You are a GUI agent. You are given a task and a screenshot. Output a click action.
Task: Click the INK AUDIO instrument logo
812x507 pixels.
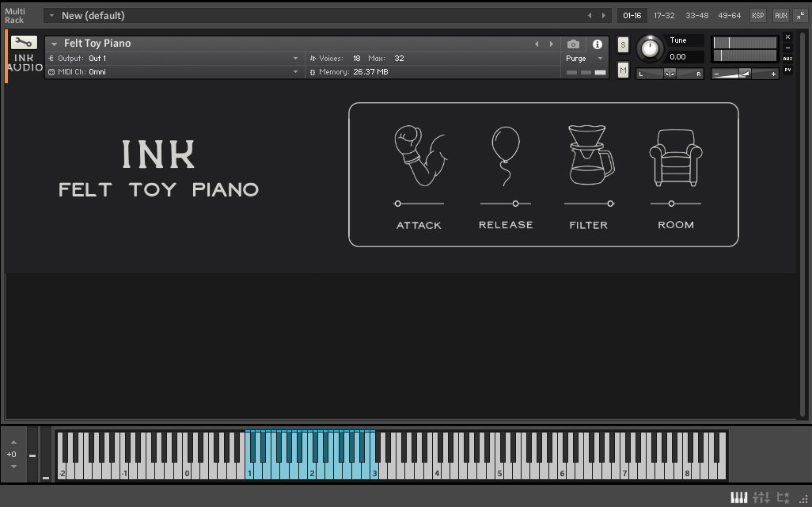point(25,63)
